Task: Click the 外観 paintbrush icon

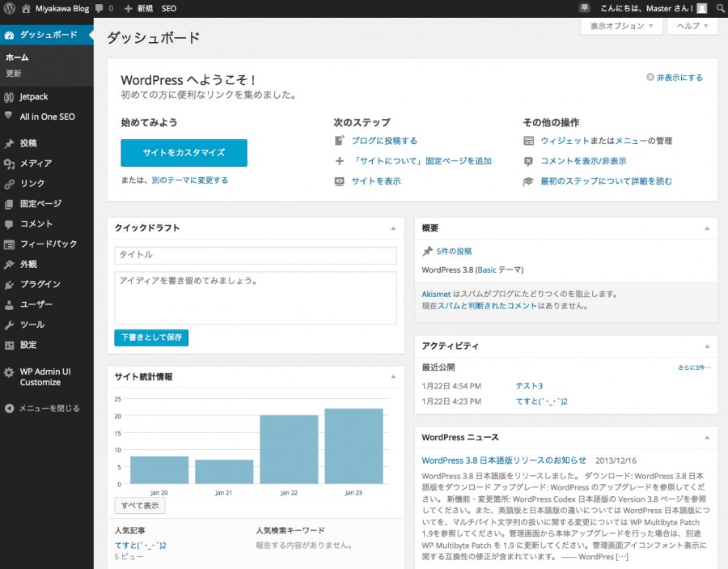Action: click(9, 265)
